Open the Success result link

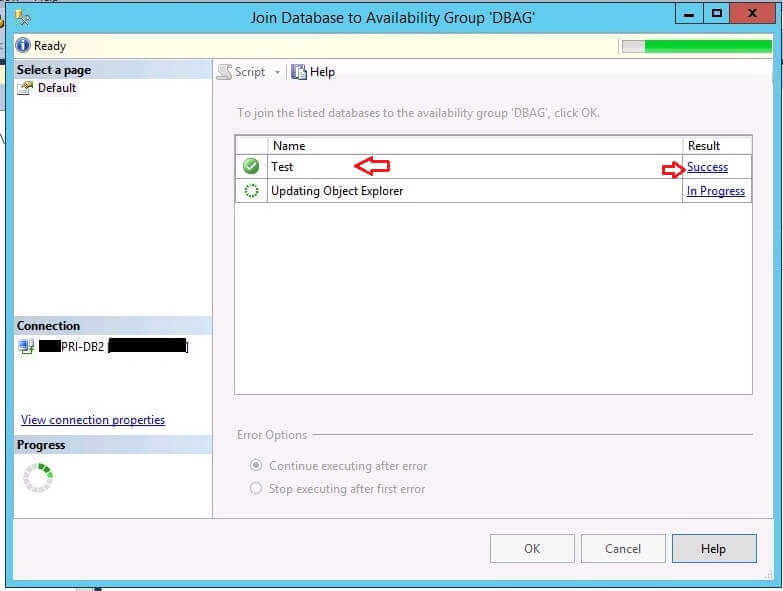click(707, 167)
